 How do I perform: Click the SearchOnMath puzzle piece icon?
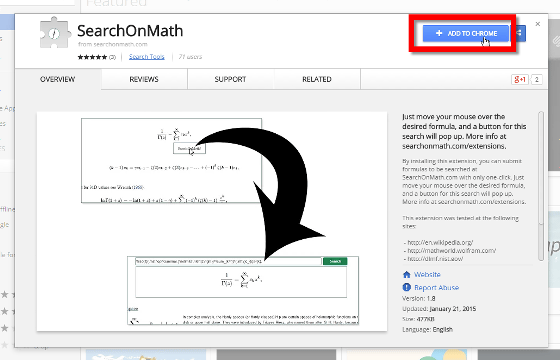[x=54, y=33]
